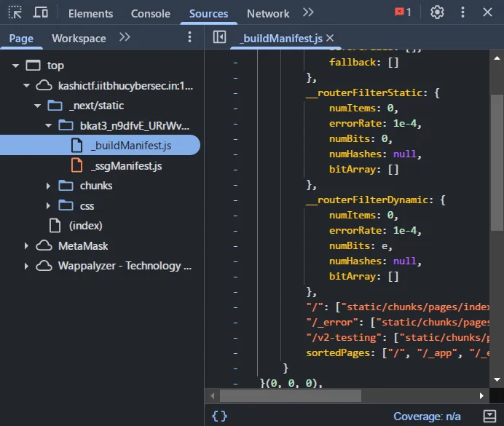Switch to the Network tab
Screen dimensions: 504x426
click(268, 13)
